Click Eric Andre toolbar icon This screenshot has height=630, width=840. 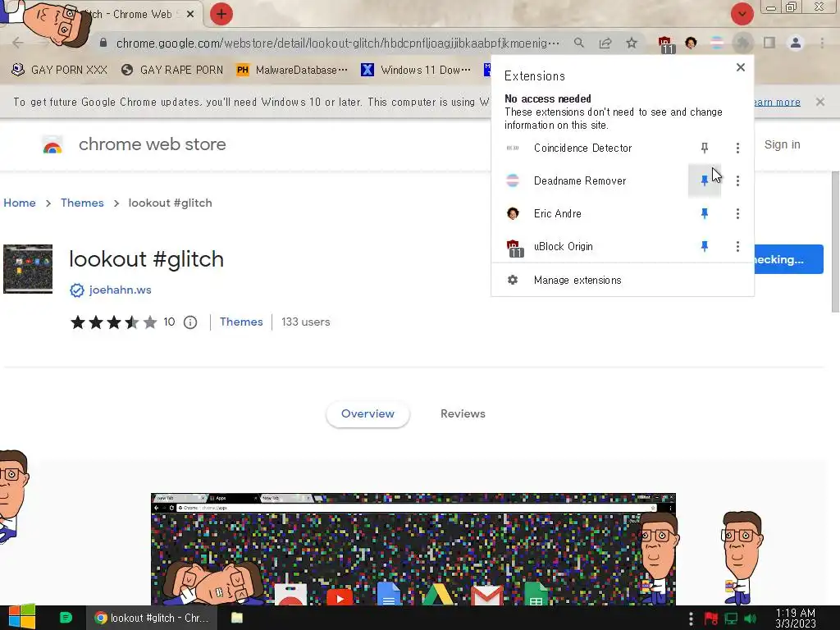point(691,43)
